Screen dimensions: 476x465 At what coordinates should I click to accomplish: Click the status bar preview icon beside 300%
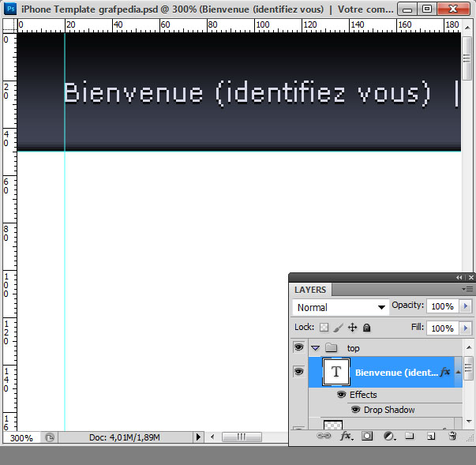[50, 437]
